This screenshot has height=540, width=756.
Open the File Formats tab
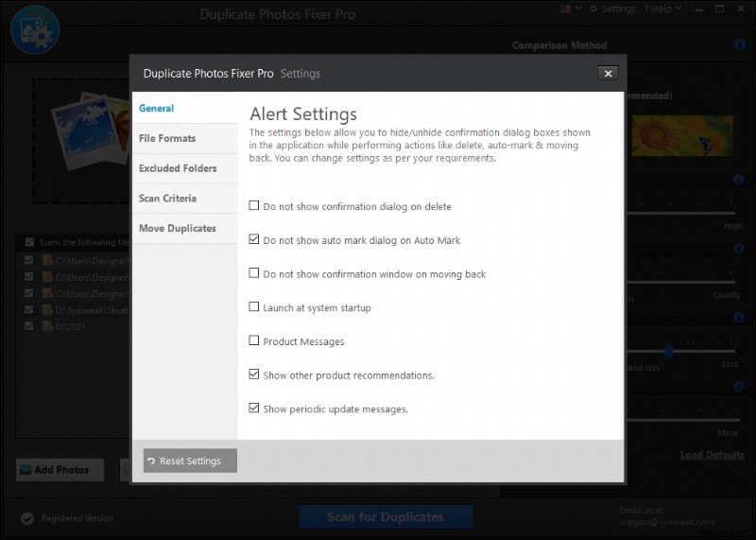coord(185,138)
